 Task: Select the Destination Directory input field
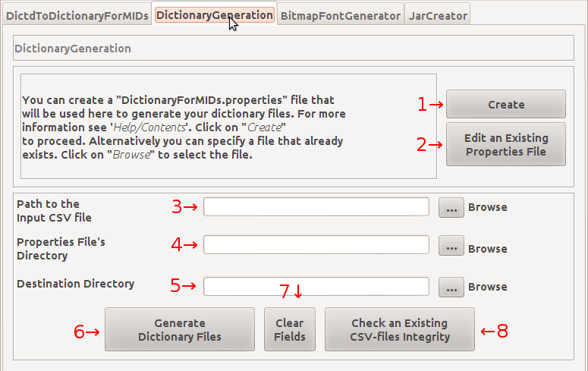coord(316,287)
